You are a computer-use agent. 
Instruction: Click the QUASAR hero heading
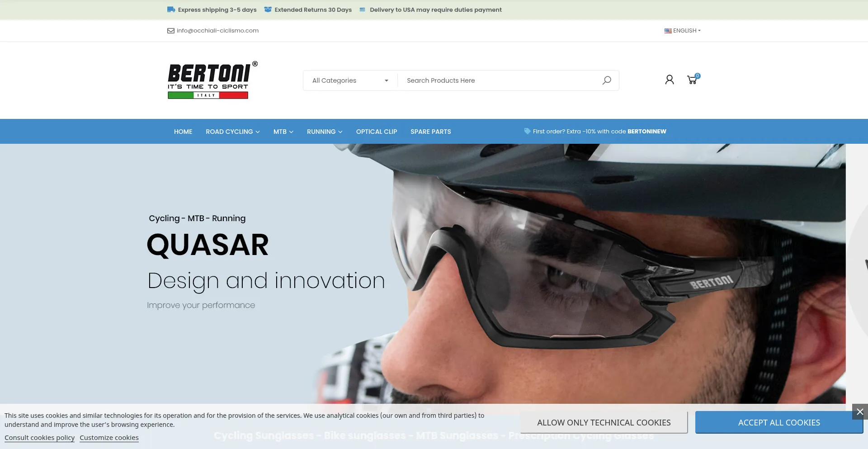point(208,245)
